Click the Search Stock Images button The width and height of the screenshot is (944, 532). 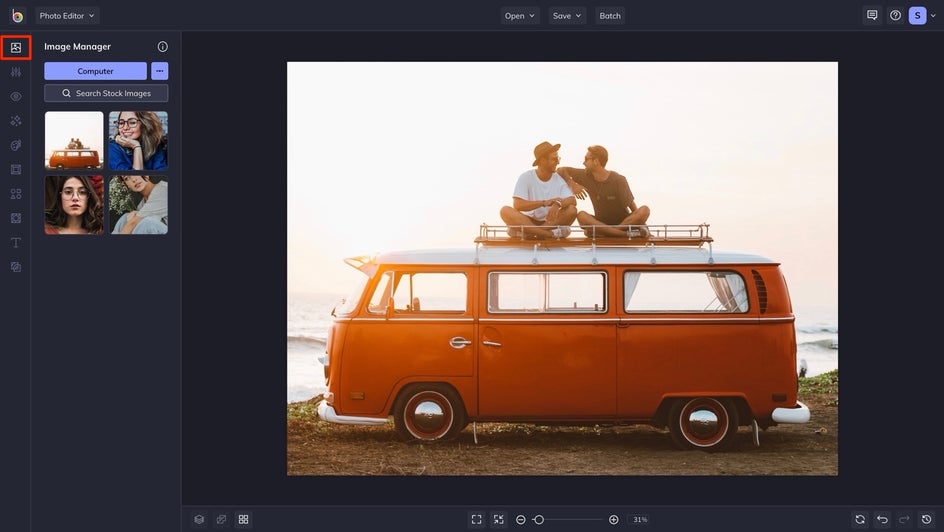[106, 93]
